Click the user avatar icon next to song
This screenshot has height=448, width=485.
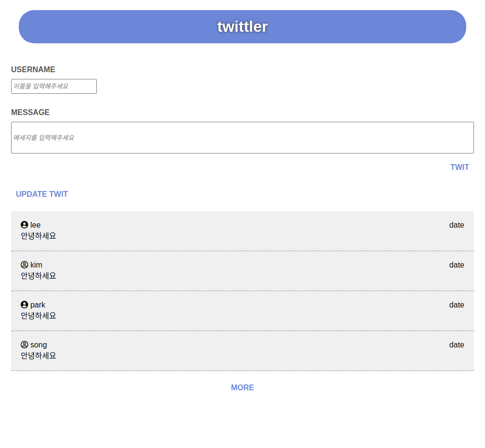click(25, 345)
